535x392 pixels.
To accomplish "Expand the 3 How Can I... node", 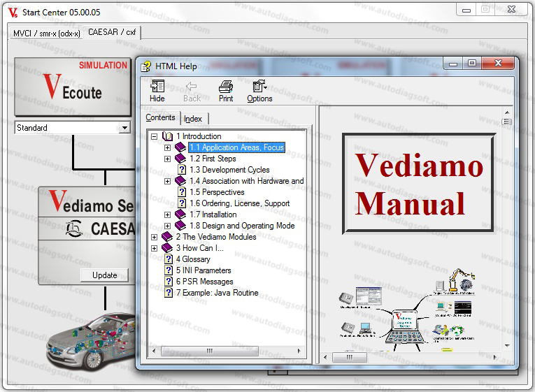I will (x=155, y=249).
